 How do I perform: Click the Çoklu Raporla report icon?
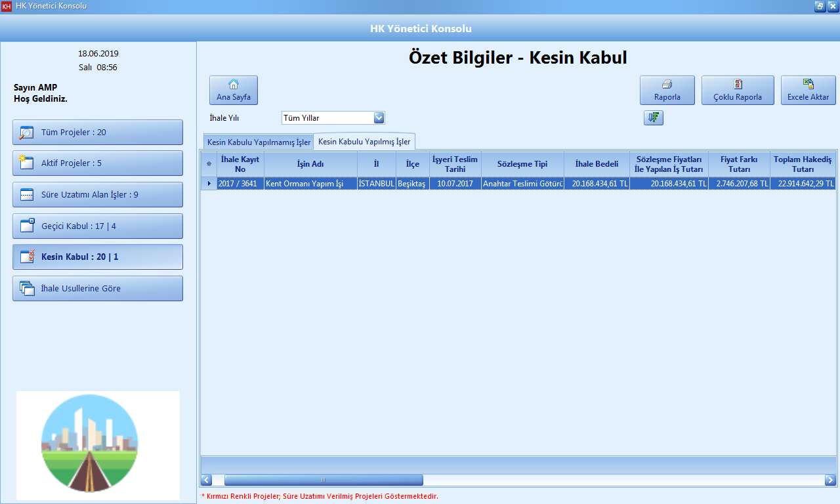click(738, 84)
